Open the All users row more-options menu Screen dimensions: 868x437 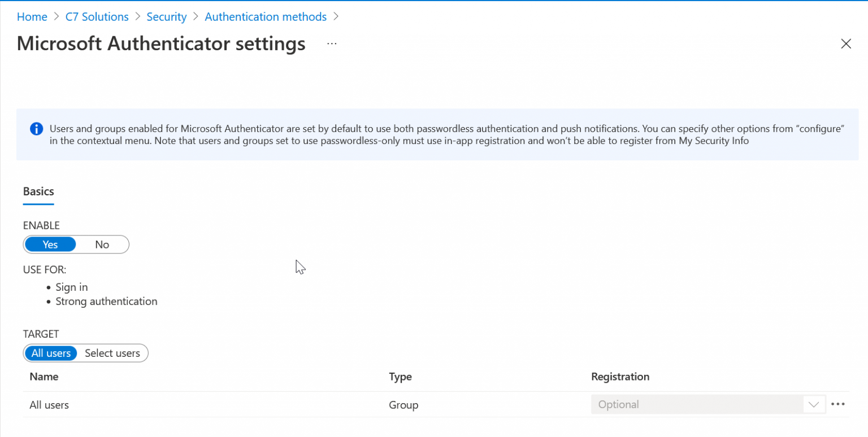coord(838,404)
